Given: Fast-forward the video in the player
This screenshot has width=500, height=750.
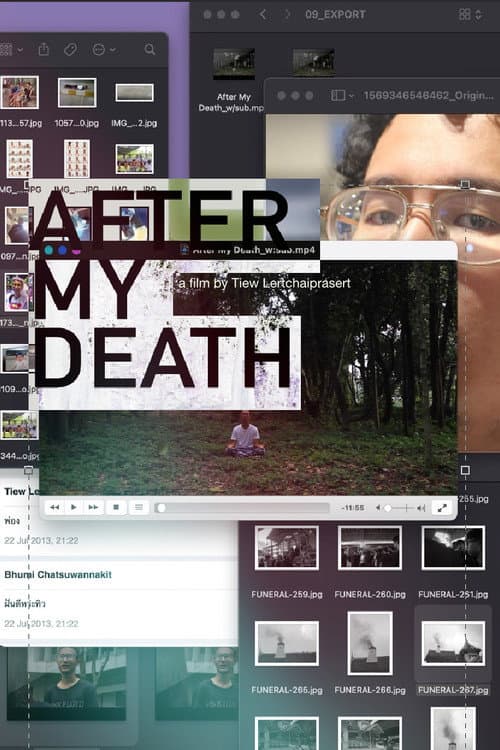Looking at the screenshot, I should pyautogui.click(x=93, y=507).
